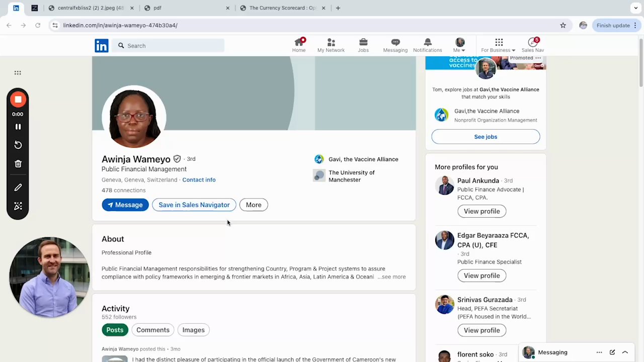Image resolution: width=644 pixels, height=362 pixels.
Task: View Paul Ankunda's profile
Action: [x=482, y=211]
